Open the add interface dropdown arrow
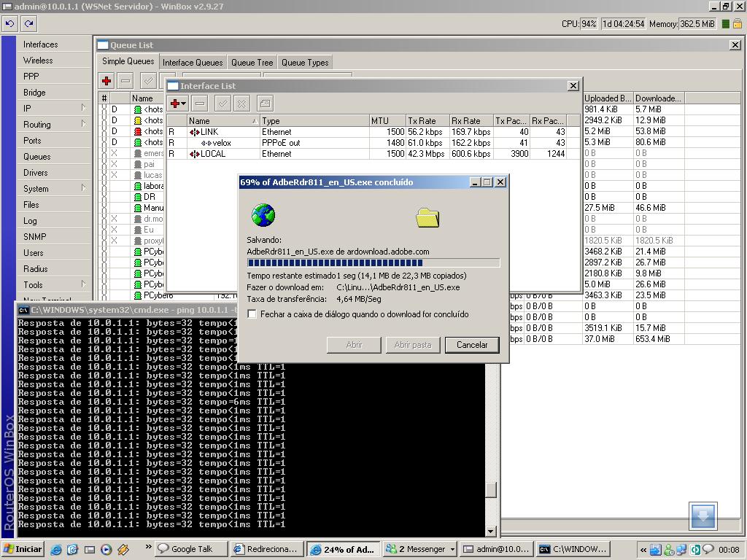The image size is (747, 560). pos(185,104)
